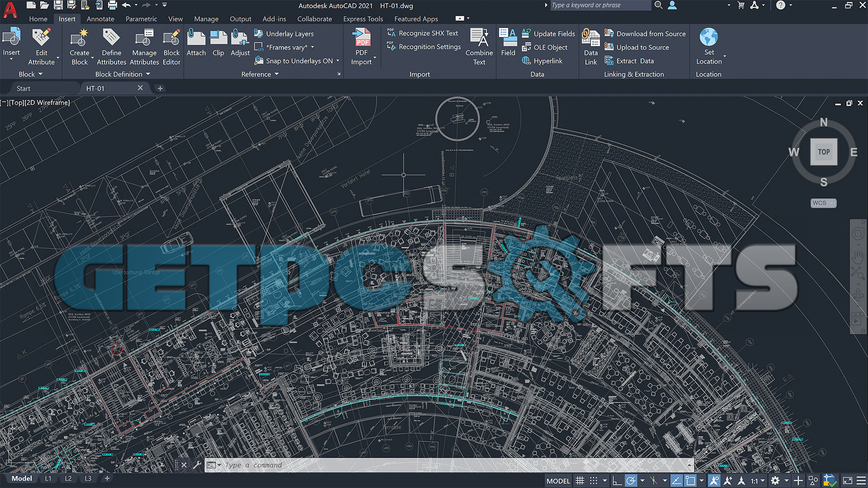This screenshot has width=868, height=488.
Task: Switch to the Annotate ribbon tab
Action: (100, 19)
